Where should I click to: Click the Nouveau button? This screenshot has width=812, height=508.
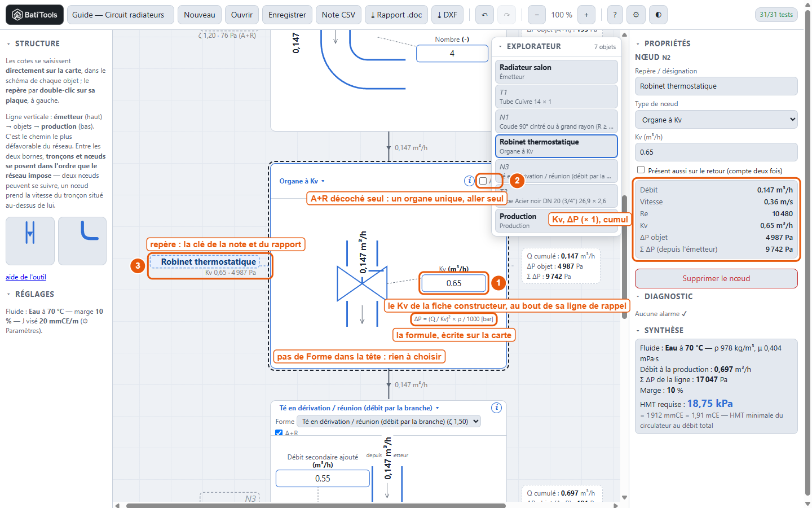pyautogui.click(x=200, y=15)
